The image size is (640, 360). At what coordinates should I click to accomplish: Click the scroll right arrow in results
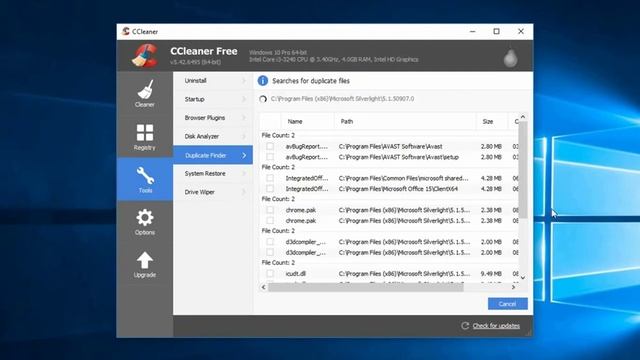[x=513, y=287]
